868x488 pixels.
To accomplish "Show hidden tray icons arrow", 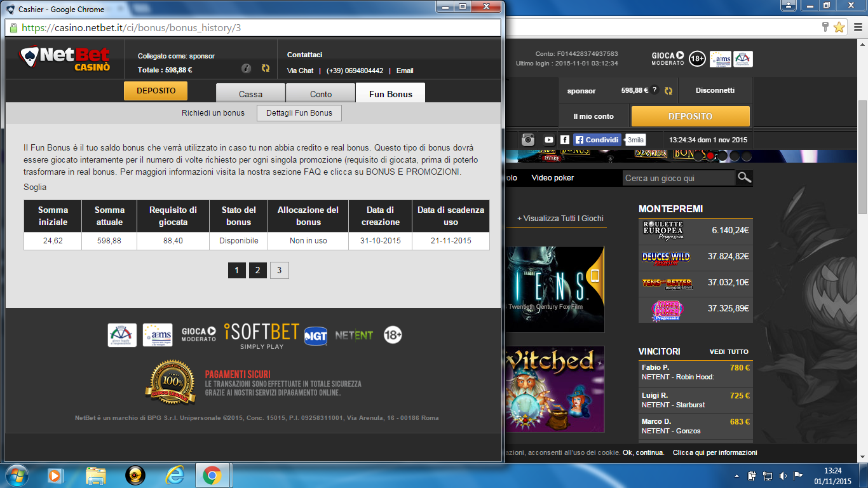I will point(736,475).
